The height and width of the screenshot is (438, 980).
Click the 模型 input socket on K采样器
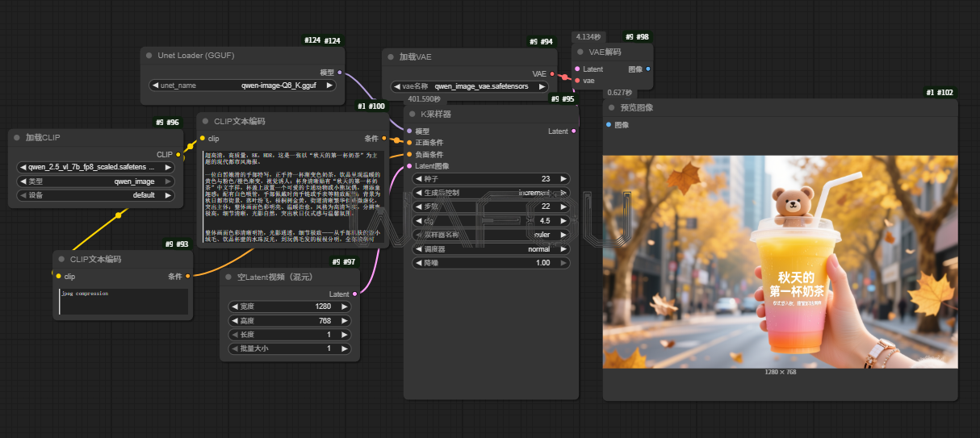(x=409, y=131)
